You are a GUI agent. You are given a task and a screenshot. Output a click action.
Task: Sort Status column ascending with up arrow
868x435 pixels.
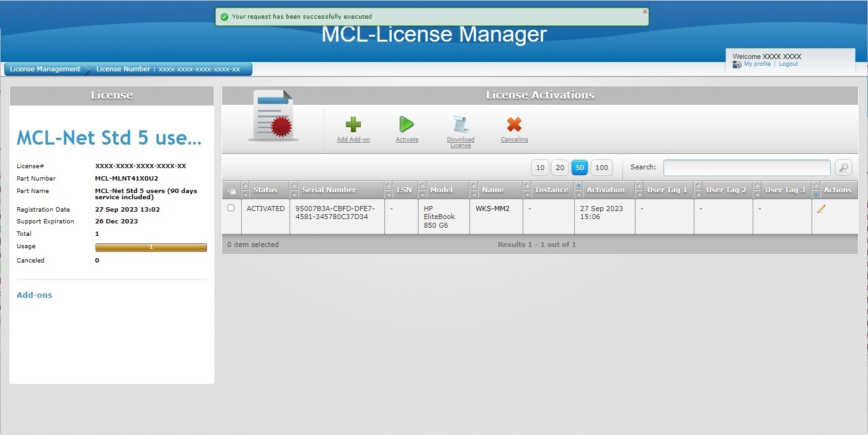pyautogui.click(x=245, y=186)
